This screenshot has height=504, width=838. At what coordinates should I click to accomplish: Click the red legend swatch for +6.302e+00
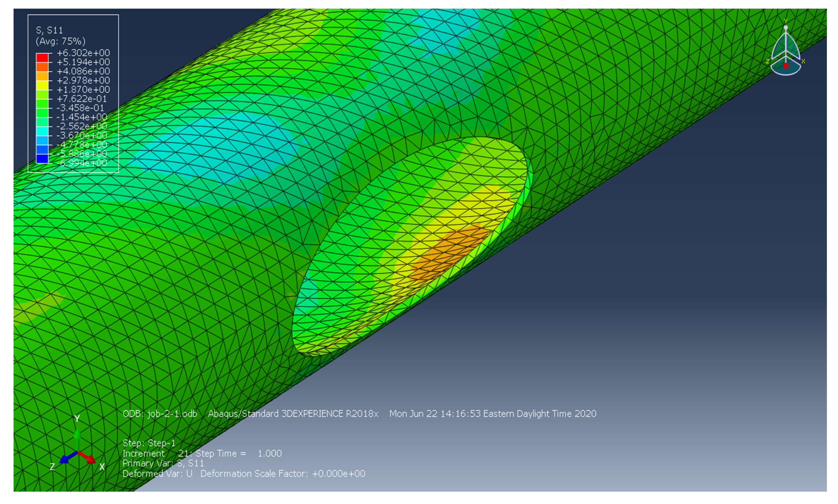[x=42, y=58]
